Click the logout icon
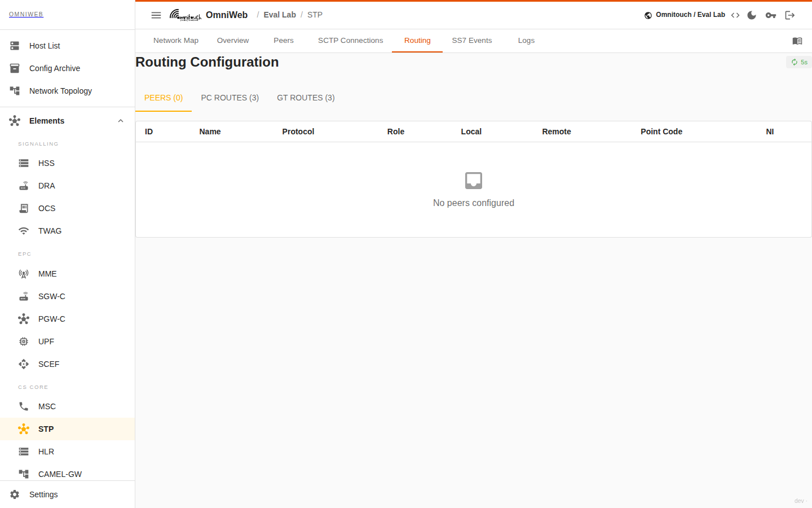 (790, 15)
